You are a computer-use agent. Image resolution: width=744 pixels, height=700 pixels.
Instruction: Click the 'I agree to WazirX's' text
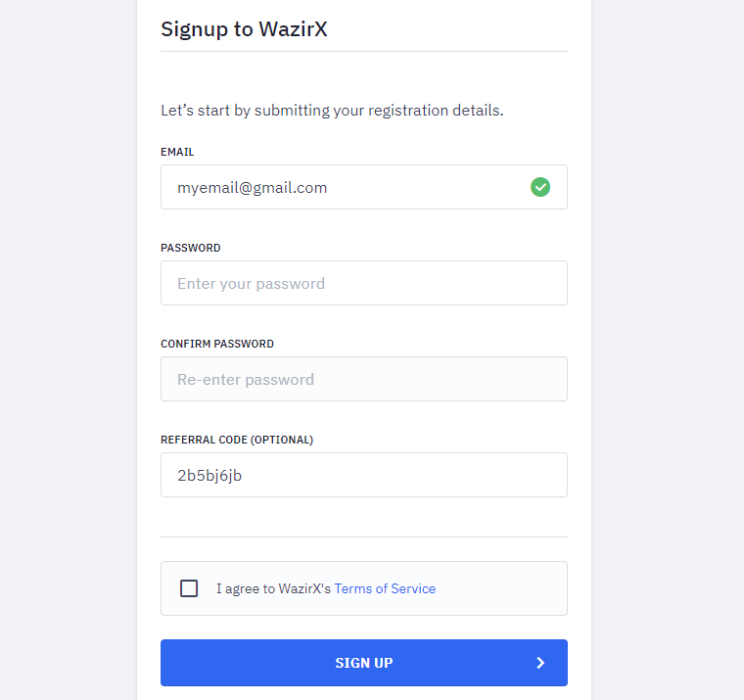click(273, 588)
